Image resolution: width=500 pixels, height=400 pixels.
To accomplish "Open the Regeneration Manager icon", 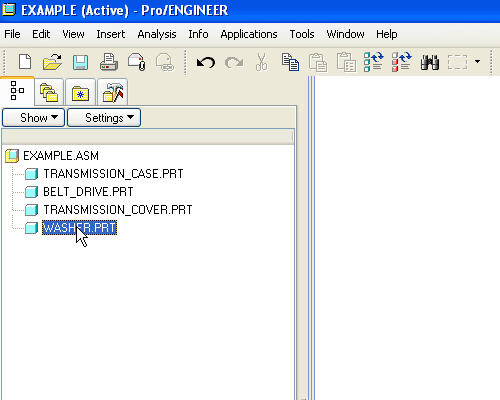I will (402, 62).
